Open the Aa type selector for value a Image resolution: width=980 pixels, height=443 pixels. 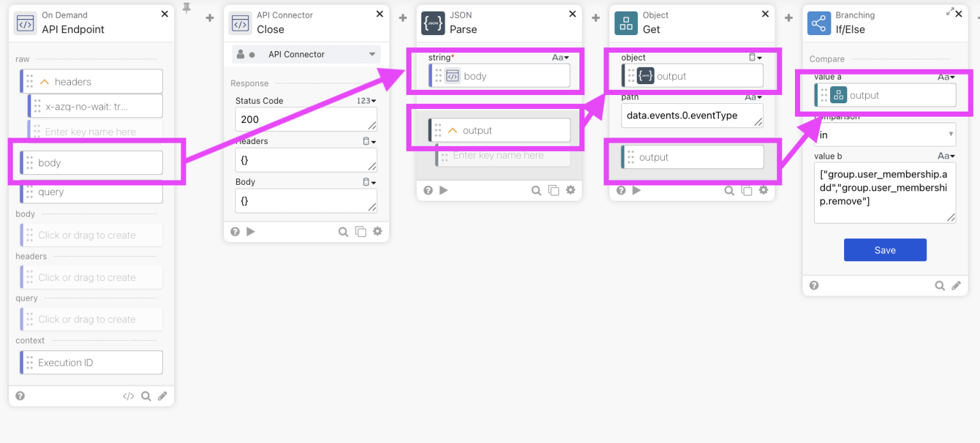tap(947, 76)
